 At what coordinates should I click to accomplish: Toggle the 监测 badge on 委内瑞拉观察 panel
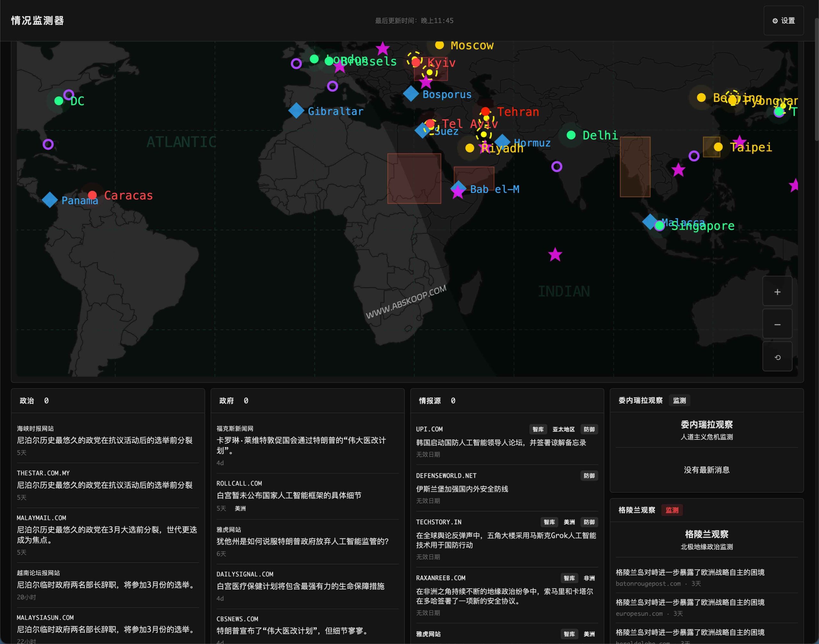(679, 401)
